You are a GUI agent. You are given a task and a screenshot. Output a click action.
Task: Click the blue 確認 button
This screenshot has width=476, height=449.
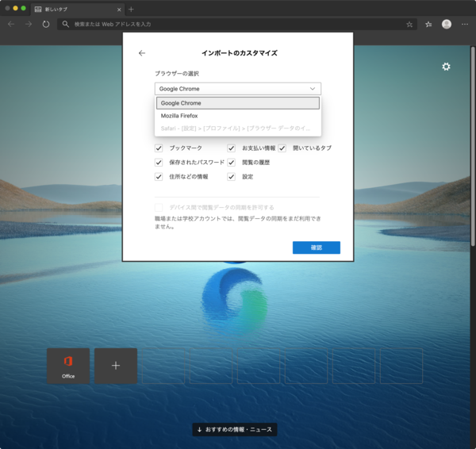tap(317, 248)
